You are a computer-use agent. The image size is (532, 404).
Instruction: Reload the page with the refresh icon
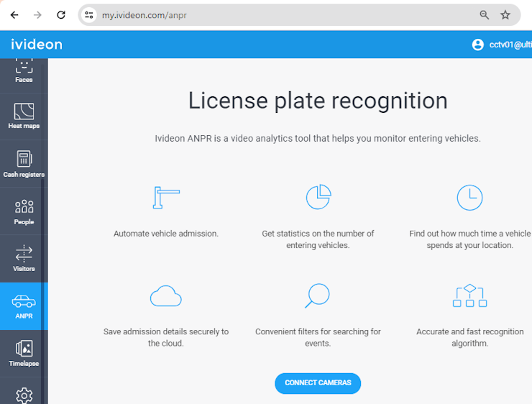point(61,15)
